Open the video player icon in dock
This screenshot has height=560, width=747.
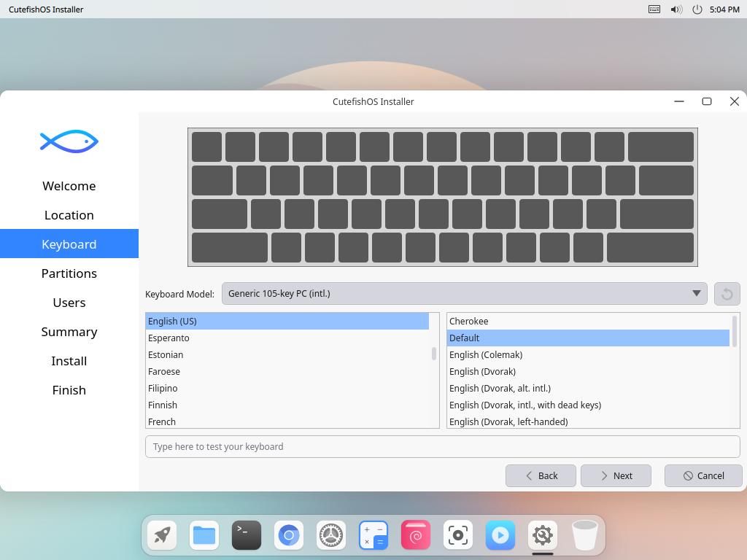tap(500, 535)
